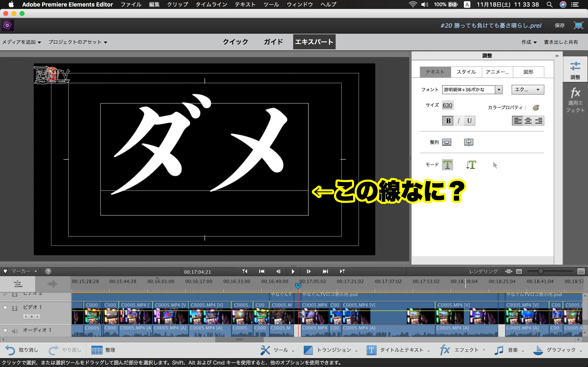Collapse the Video 1 track
Viewport: 588px width, 367px height.
5,308
